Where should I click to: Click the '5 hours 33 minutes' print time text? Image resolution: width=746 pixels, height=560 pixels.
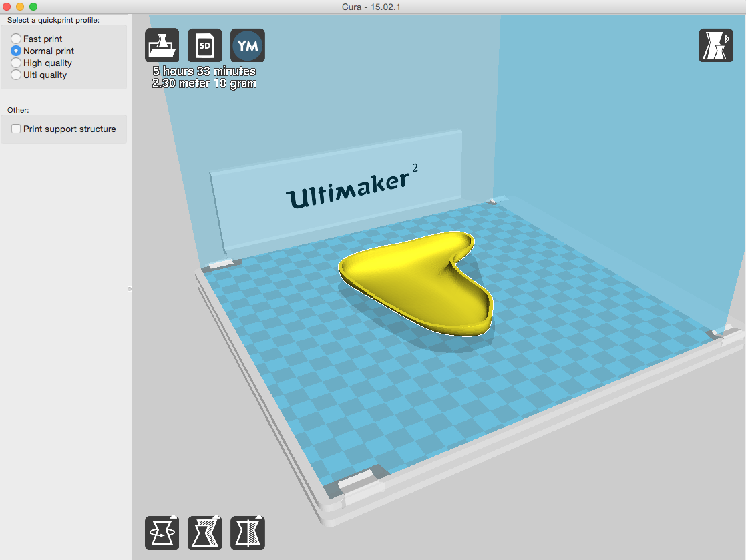[x=204, y=71]
